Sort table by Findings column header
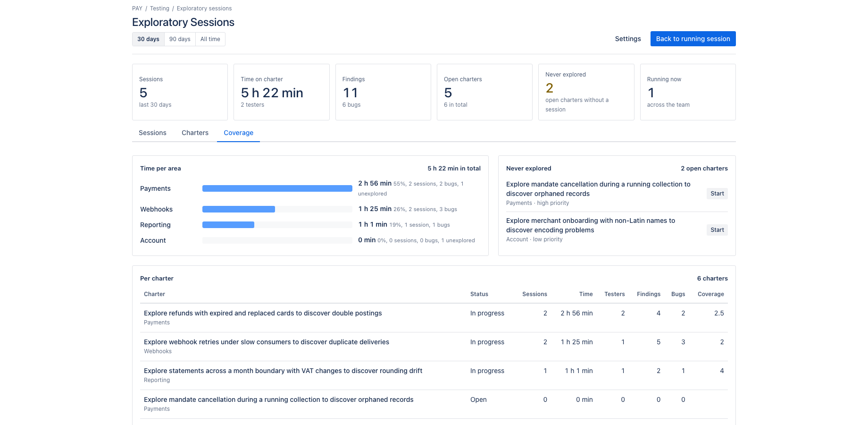 tap(649, 294)
